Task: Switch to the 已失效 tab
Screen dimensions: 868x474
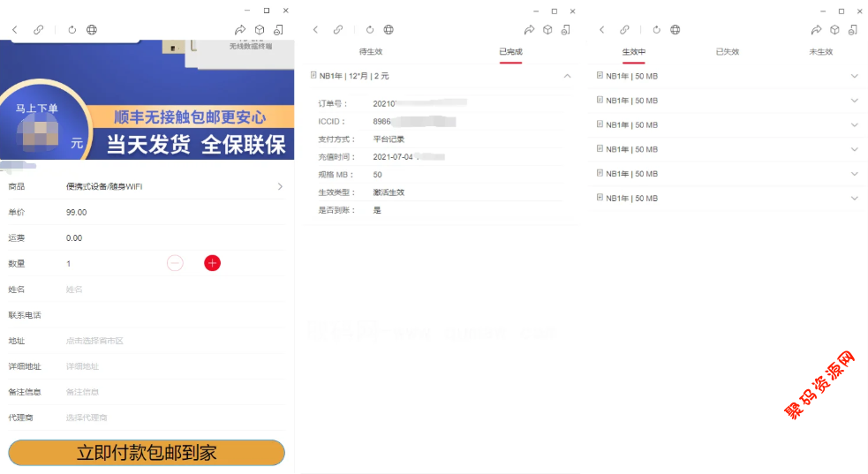Action: [x=727, y=52]
